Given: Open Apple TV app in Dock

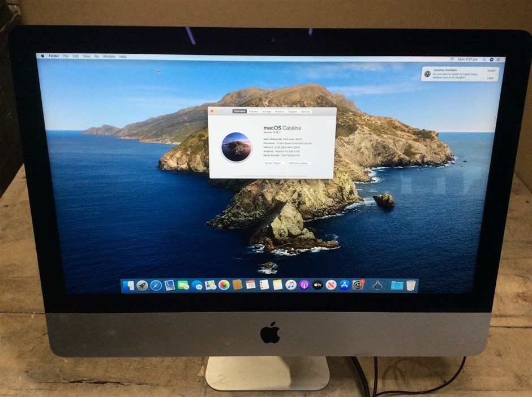Looking at the screenshot, I should point(318,285).
